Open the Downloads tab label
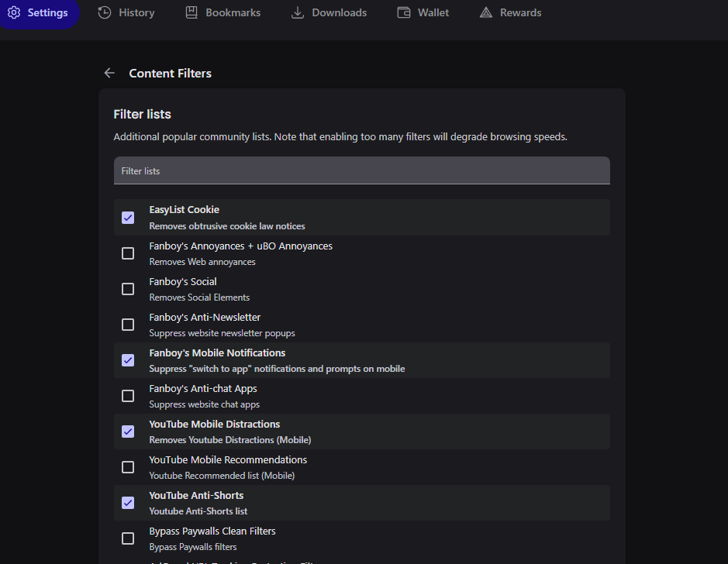The width and height of the screenshot is (728, 564). pyautogui.click(x=339, y=12)
